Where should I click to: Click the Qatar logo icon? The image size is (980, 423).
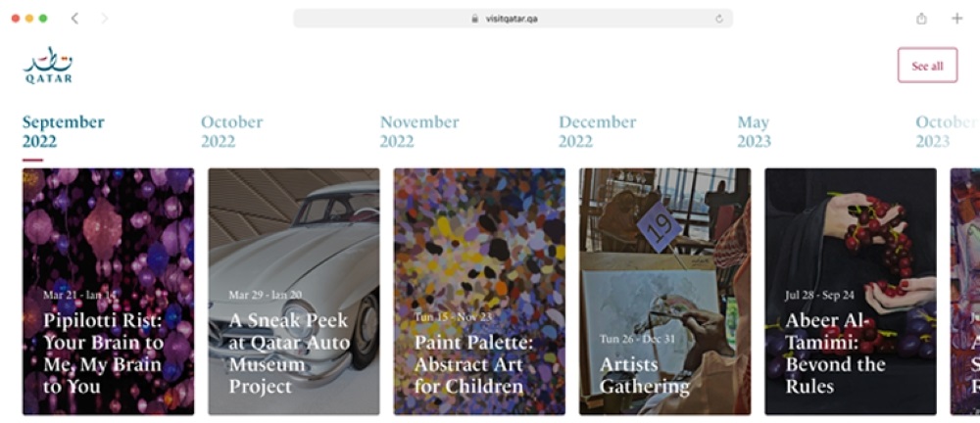(x=48, y=65)
